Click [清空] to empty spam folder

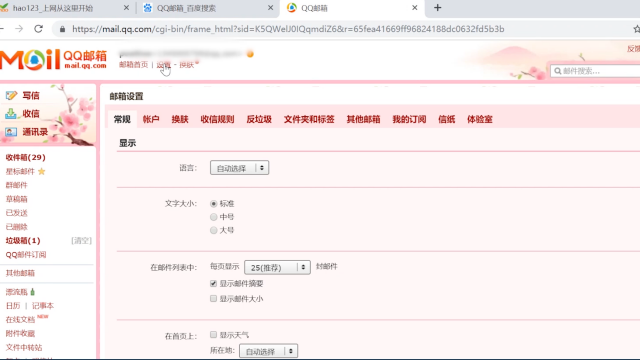[x=81, y=241]
